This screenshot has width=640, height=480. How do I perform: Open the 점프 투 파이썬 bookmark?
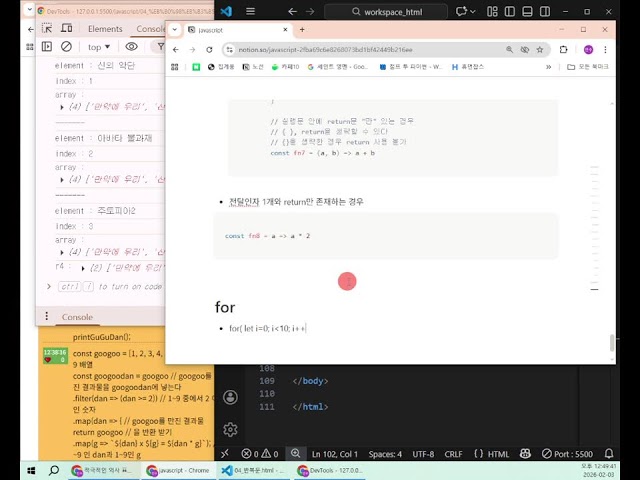tap(410, 67)
